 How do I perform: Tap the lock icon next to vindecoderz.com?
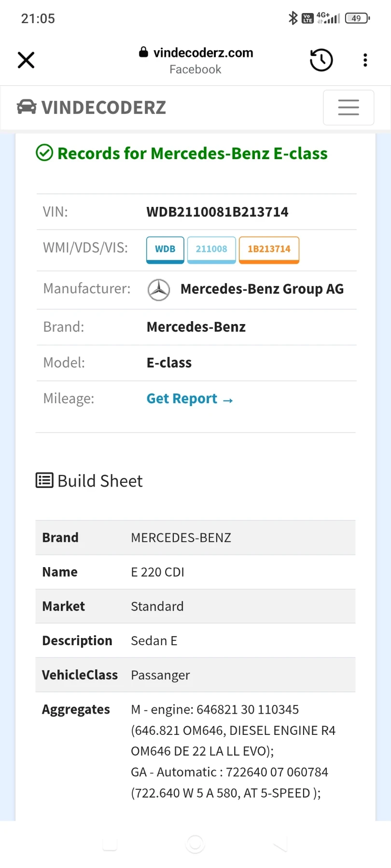click(143, 52)
